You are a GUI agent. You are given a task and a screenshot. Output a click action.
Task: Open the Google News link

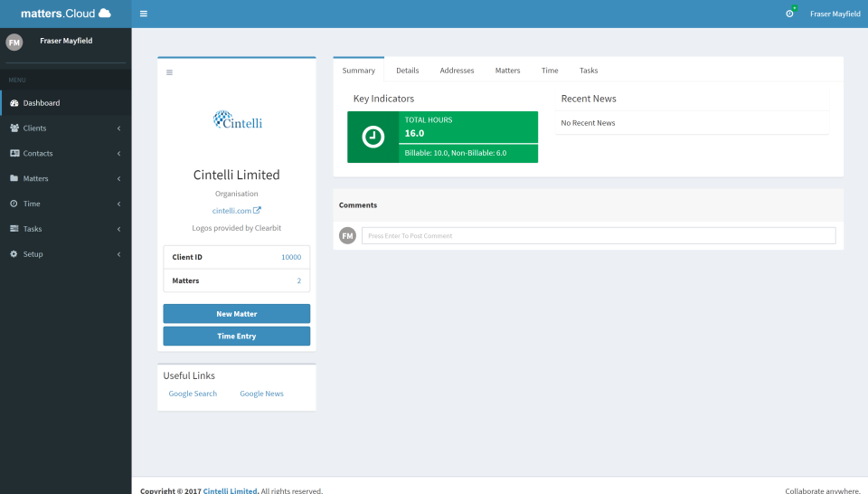(x=261, y=394)
